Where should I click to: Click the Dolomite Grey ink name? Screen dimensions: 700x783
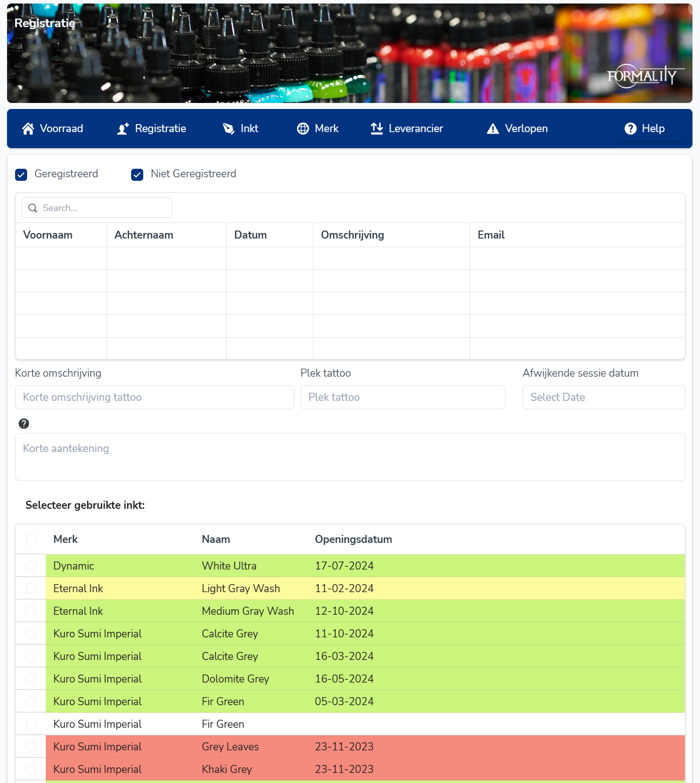pos(236,679)
